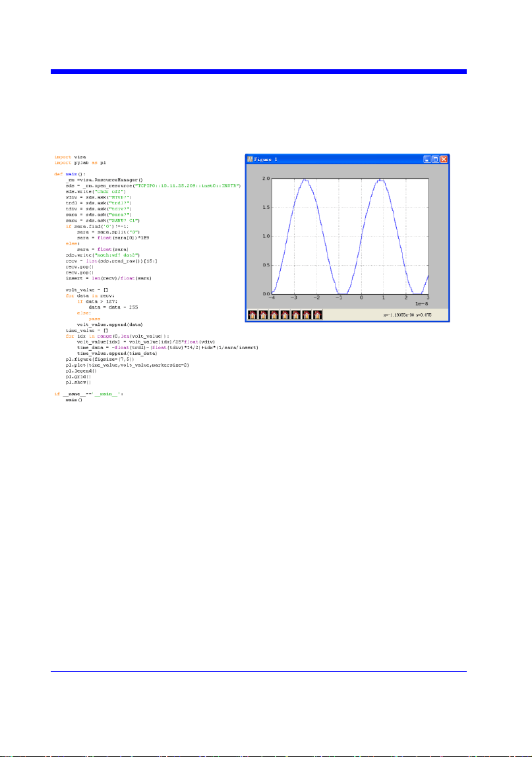Click the 1.5 y-axis tick label
The width and height of the screenshot is (532, 757).
tap(266, 208)
